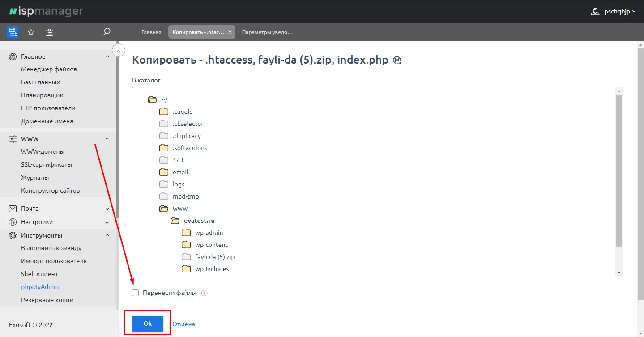Select the .softaculous folder
The image size is (644, 337).
point(183,148)
